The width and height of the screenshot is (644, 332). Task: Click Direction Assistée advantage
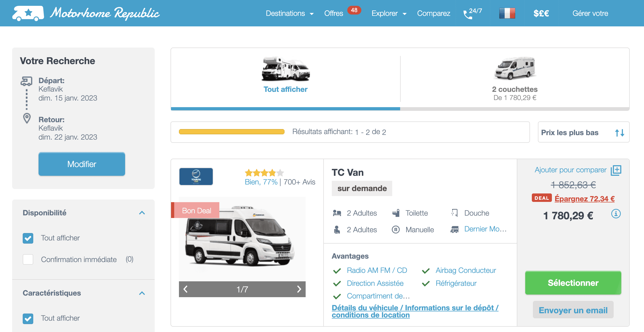[x=375, y=283]
